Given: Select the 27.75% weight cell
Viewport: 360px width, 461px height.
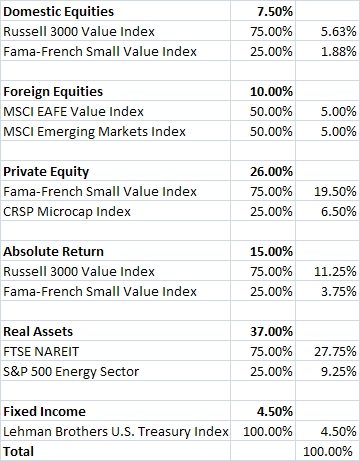Looking at the screenshot, I should 327,351.
